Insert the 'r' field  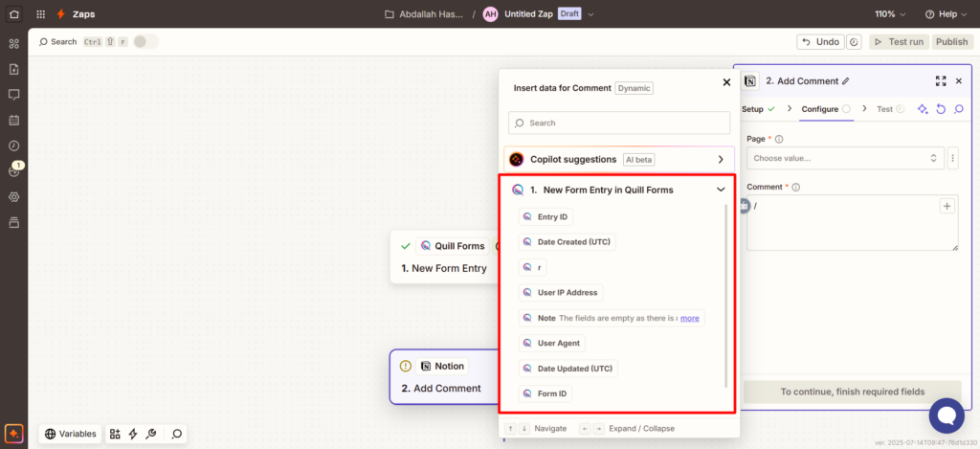532,267
